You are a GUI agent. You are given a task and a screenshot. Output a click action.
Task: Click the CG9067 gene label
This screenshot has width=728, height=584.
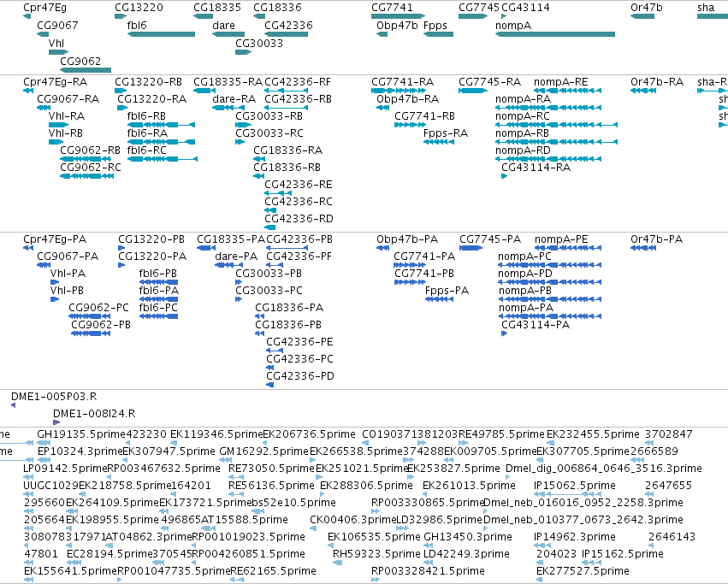pos(57,26)
